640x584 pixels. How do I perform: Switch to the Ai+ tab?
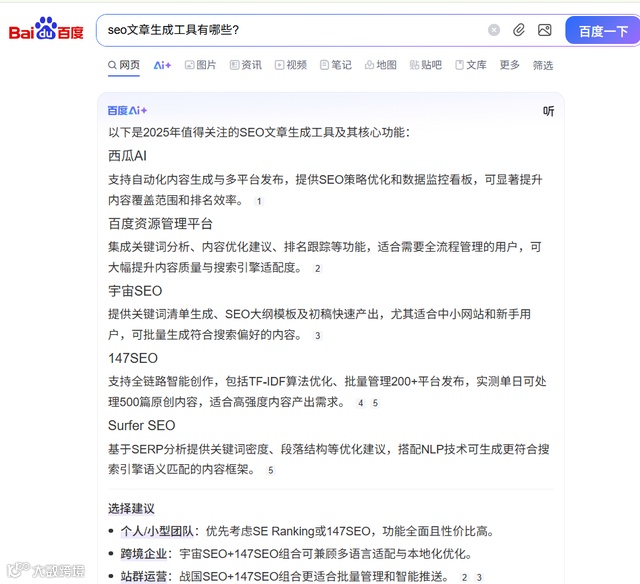(162, 65)
